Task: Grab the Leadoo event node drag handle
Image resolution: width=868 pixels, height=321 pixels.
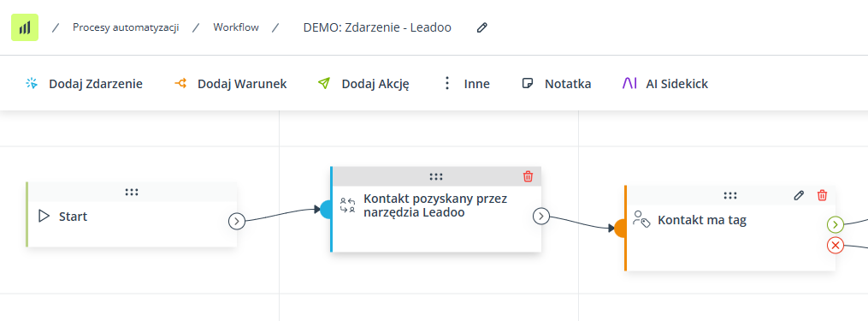Action: coord(436,177)
